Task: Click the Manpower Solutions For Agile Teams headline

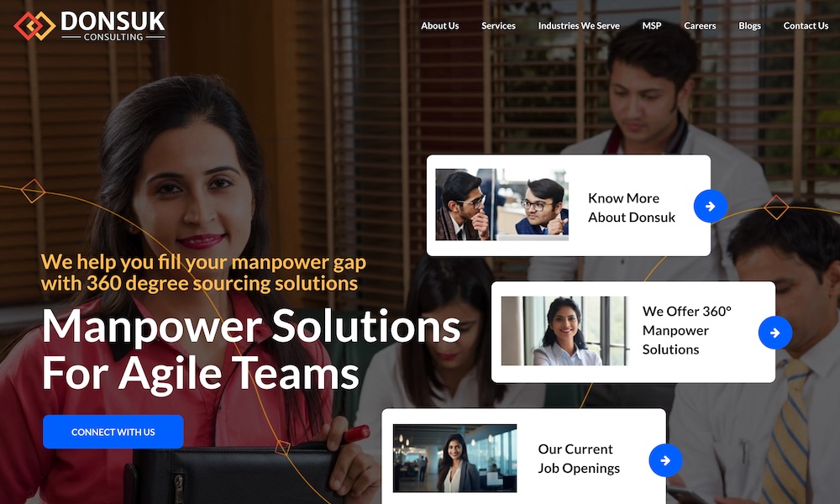Action: coord(251,349)
